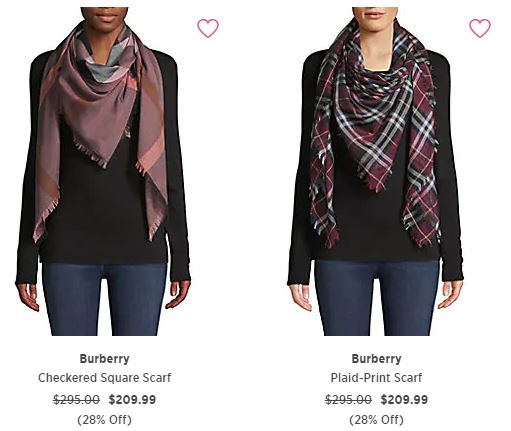Click the Burberry brand above Checkered Square Scarf
Image resolution: width=511 pixels, height=431 pixels.
(x=105, y=359)
